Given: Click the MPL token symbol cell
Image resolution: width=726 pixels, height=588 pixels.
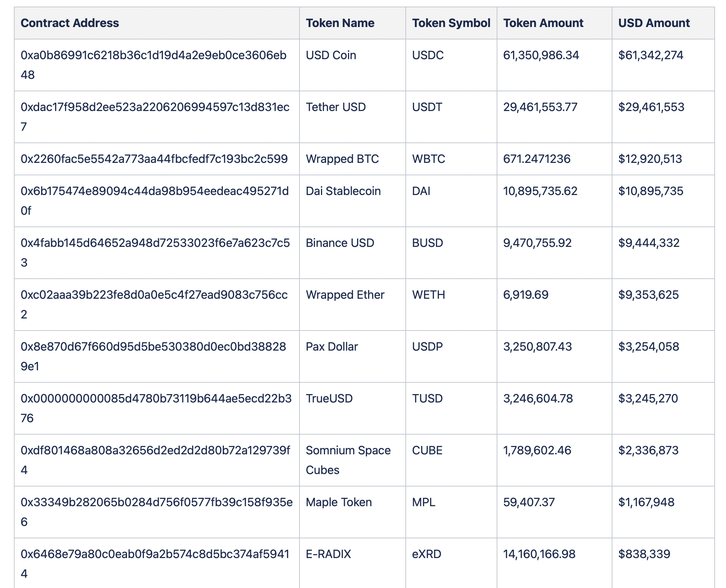Looking at the screenshot, I should pos(424,502).
